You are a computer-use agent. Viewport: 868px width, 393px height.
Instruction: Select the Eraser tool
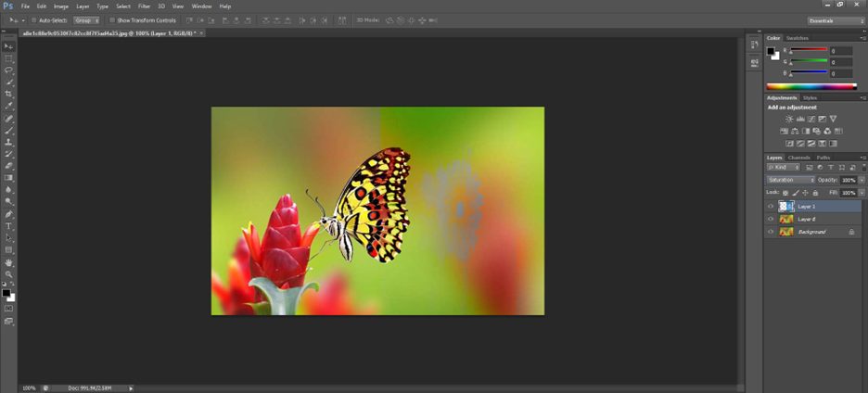coord(9,166)
